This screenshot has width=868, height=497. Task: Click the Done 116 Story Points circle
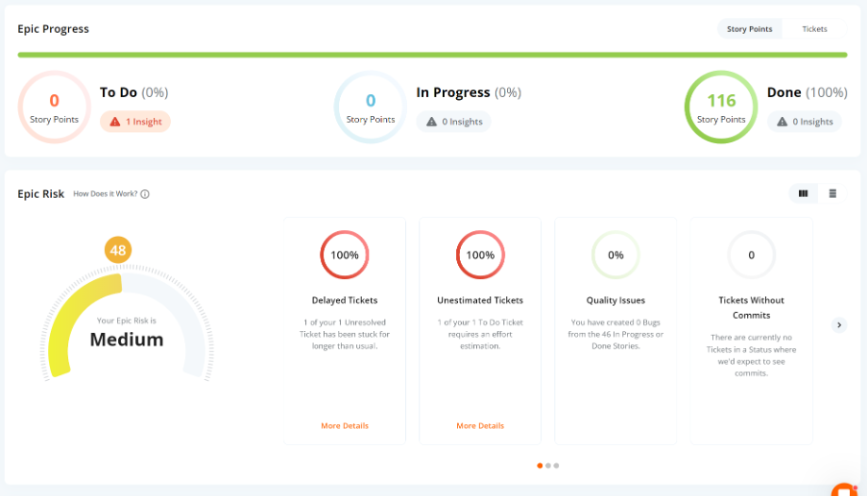(x=721, y=107)
